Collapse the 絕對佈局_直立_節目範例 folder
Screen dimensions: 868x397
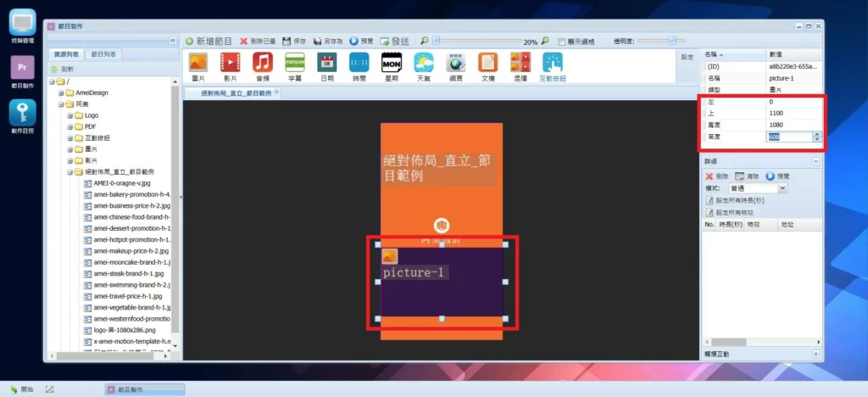pyautogui.click(x=70, y=172)
